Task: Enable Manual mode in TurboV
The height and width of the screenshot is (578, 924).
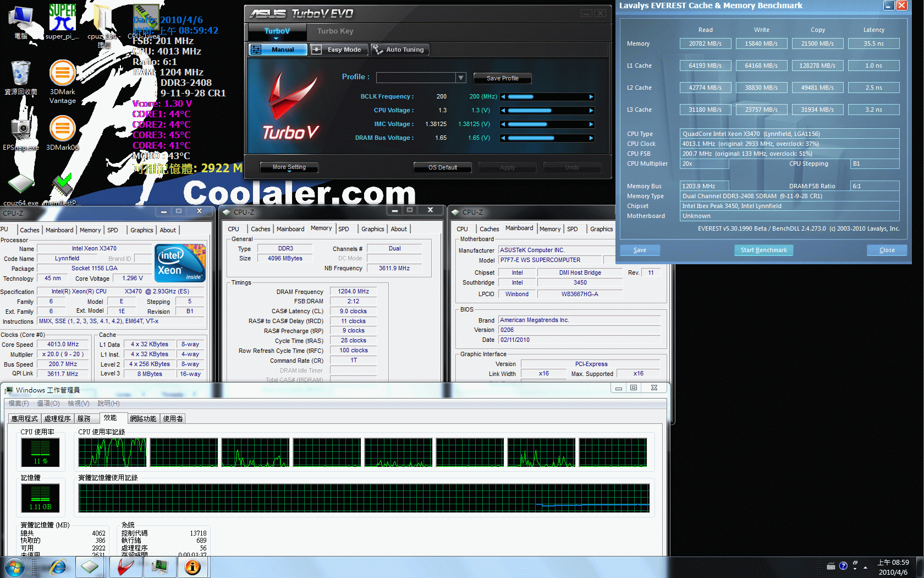Action: pyautogui.click(x=278, y=50)
